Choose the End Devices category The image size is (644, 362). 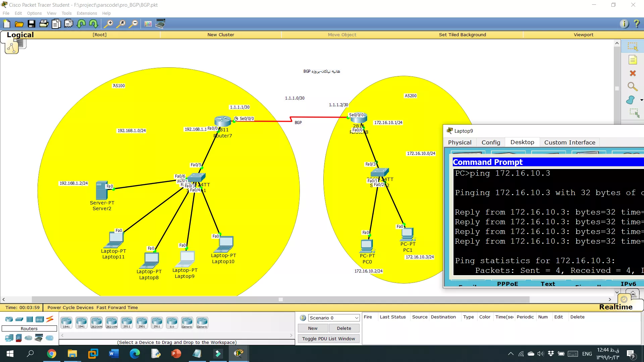pyautogui.click(x=9, y=338)
